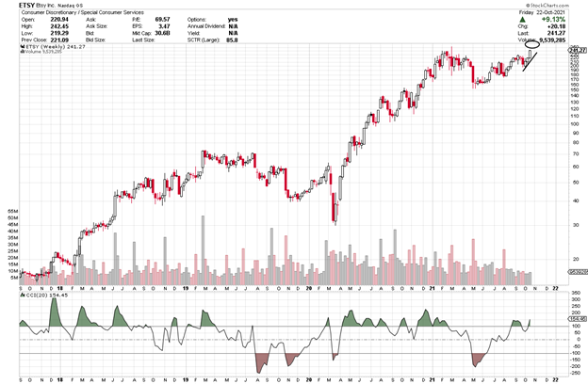Click the bold ETSY ticker symbol

(26, 6)
